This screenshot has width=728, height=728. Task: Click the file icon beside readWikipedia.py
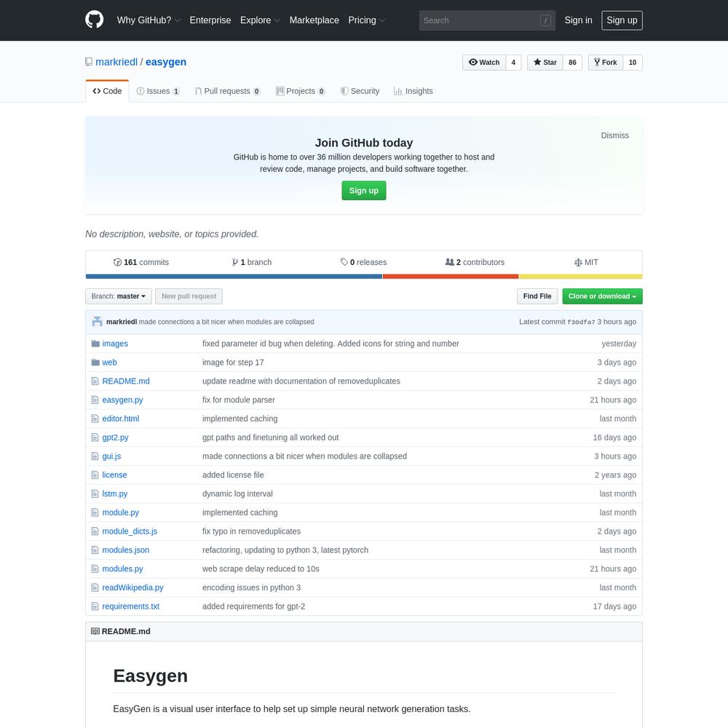95,587
